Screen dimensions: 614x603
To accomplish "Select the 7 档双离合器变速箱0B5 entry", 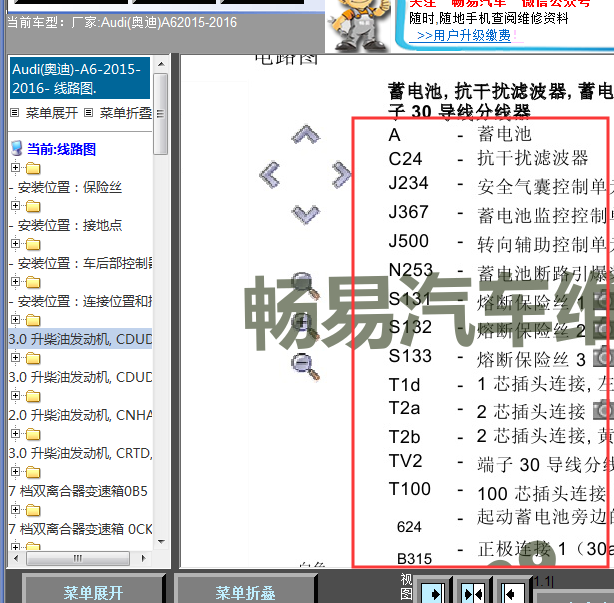I will [78, 491].
